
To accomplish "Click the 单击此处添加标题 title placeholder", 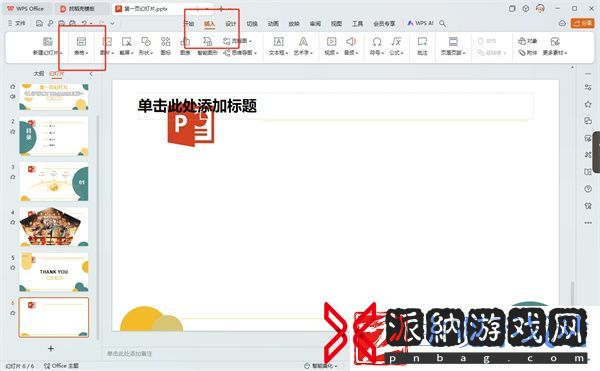I will pyautogui.click(x=335, y=106).
